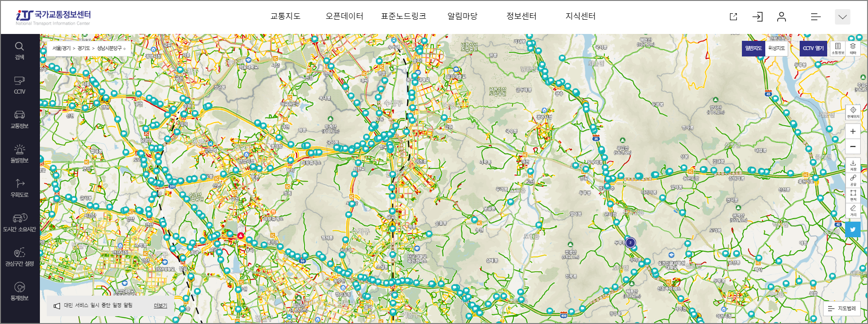Image resolution: width=868 pixels, height=324 pixels.
Task: Click the megaphone notice icon
Action: click(57, 306)
